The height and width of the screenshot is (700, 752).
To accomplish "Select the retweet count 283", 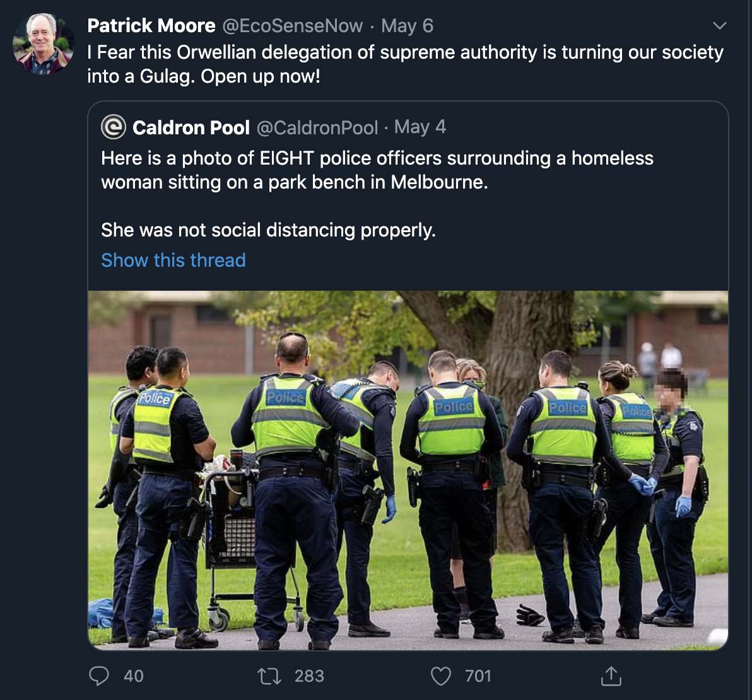I will pyautogui.click(x=309, y=676).
